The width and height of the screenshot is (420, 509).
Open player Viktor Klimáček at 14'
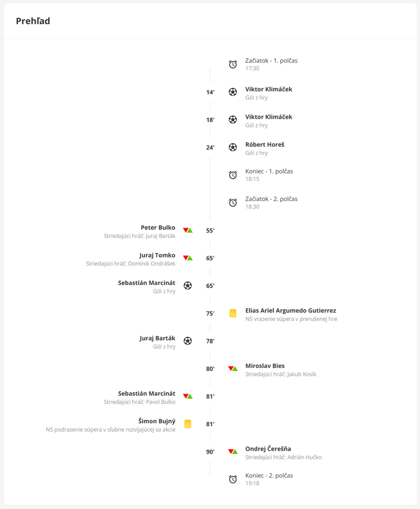click(268, 89)
